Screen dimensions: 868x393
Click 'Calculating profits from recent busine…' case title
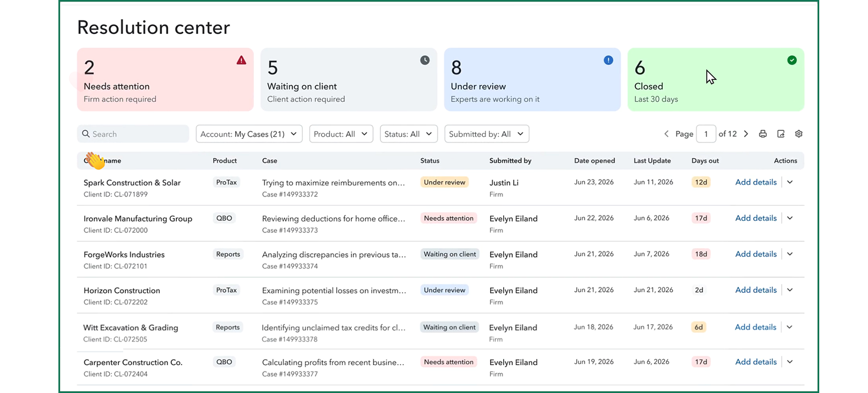click(x=333, y=362)
